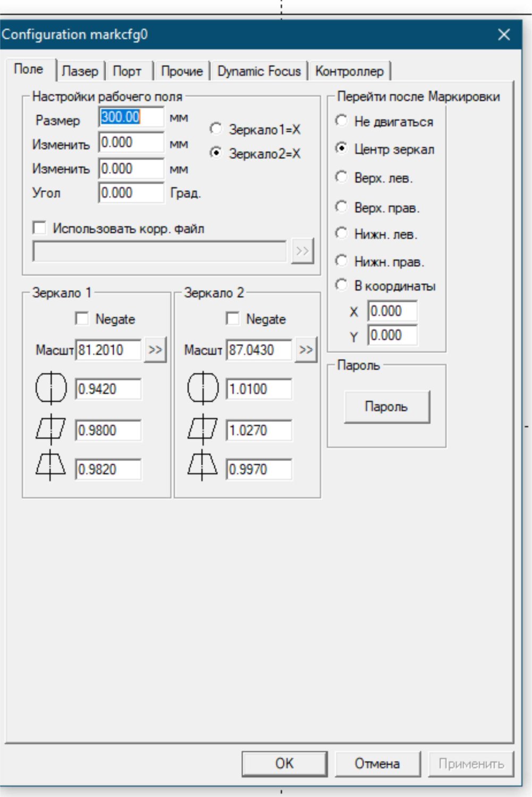Click the Пароль button
532x797 pixels.
click(x=386, y=407)
